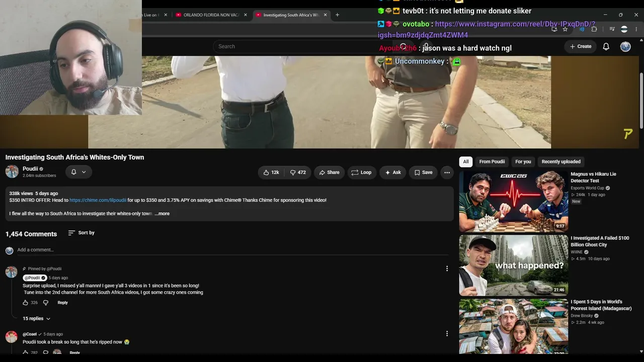This screenshot has height=362, width=644.
Task: Open the Instagram reel link in chat overlay
Action: click(487, 29)
